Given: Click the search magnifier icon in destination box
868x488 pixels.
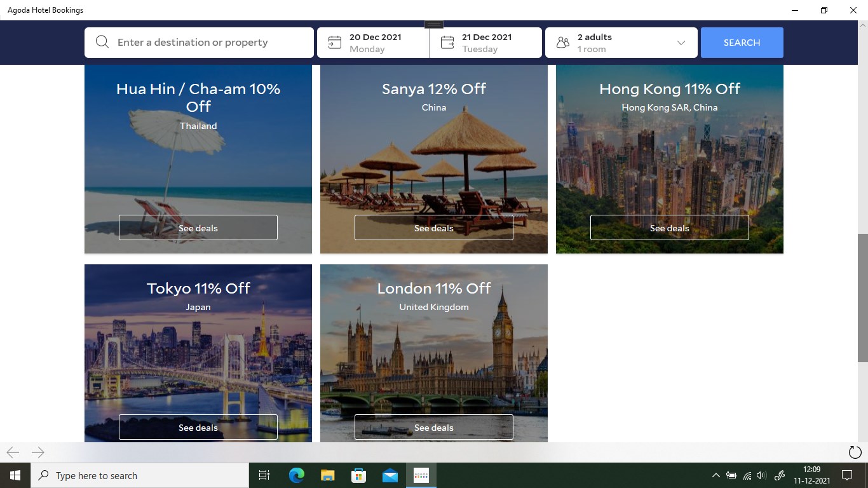Looking at the screenshot, I should click(102, 43).
